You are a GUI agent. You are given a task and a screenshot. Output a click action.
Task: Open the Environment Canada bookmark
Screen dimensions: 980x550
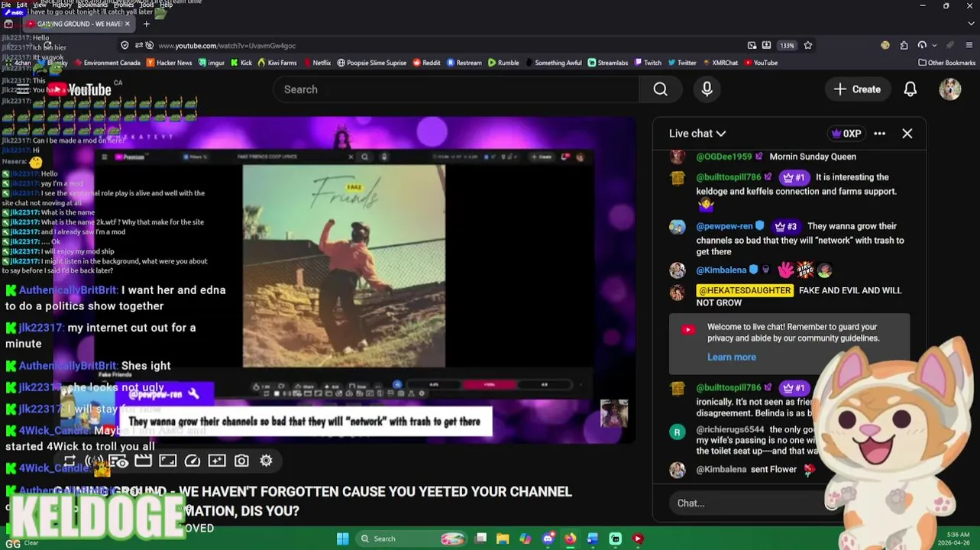point(106,63)
